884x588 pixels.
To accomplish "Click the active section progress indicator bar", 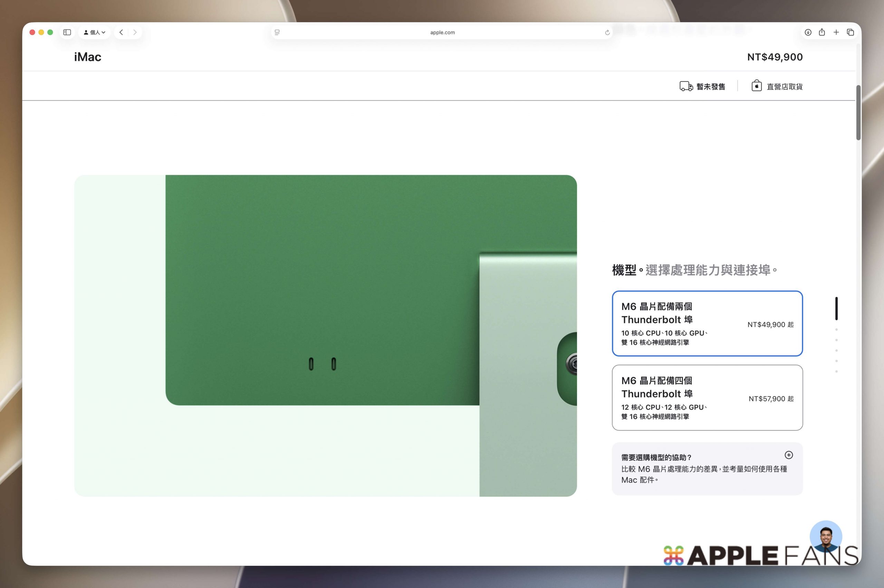I will (x=836, y=308).
